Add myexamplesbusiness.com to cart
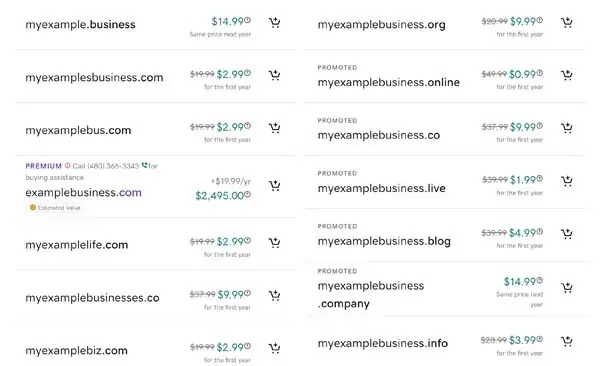The height and width of the screenshot is (366, 600). pos(274,75)
